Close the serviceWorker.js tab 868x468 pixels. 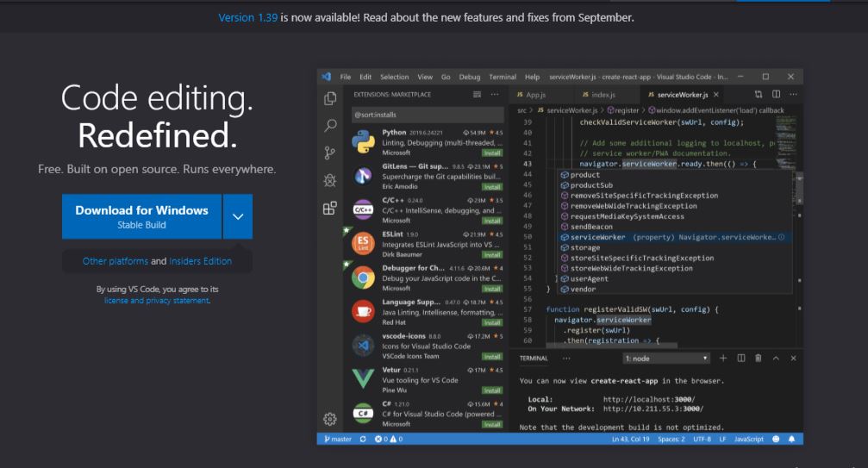[716, 95]
